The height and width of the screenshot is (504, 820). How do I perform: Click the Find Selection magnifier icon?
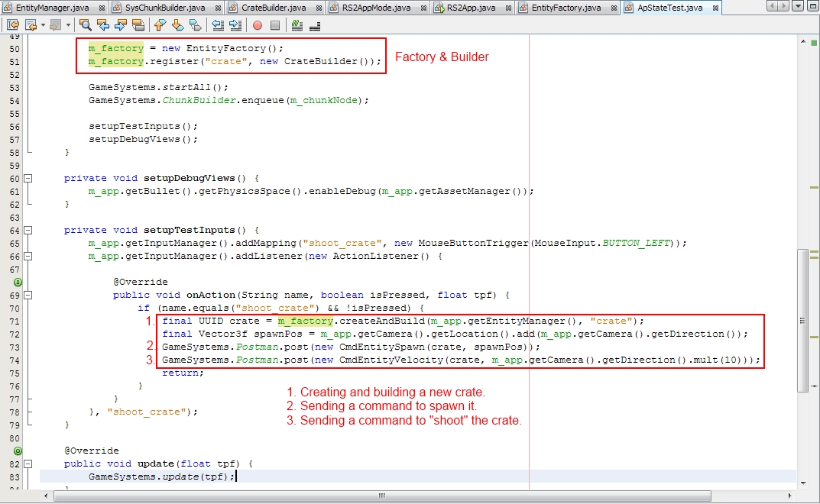(86, 25)
